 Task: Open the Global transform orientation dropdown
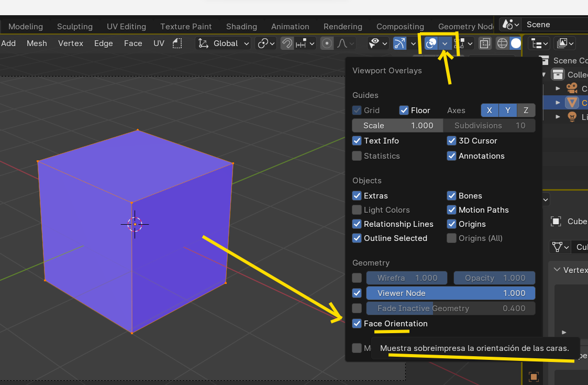pyautogui.click(x=223, y=43)
